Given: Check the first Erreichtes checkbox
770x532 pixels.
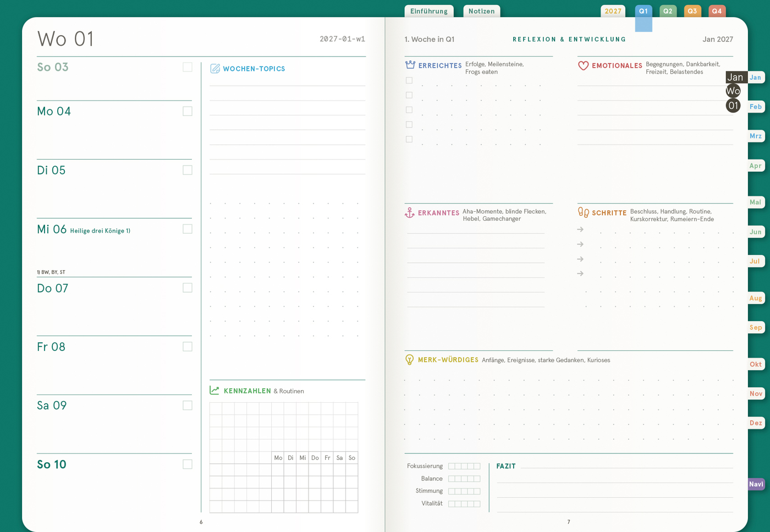Looking at the screenshot, I should coord(409,80).
